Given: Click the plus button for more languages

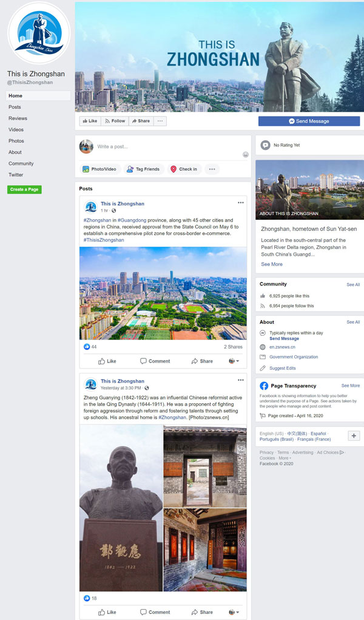Looking at the screenshot, I should pos(354,436).
